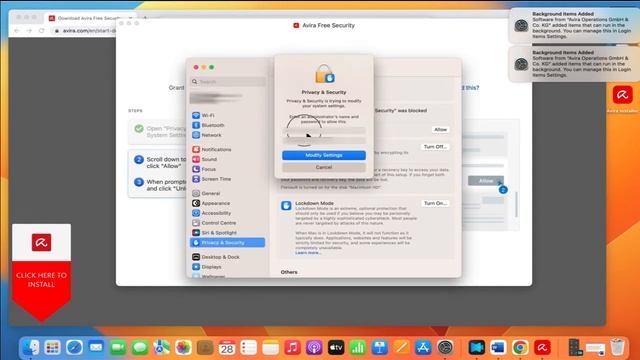Open Avira app from the Dock
The width and height of the screenshot is (640, 360).
tap(542, 347)
